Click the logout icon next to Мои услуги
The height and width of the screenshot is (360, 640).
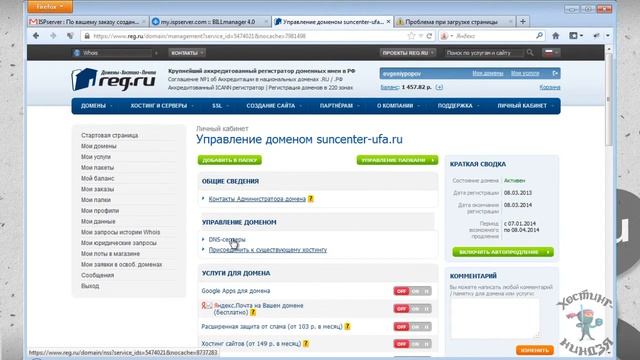[x=555, y=73]
